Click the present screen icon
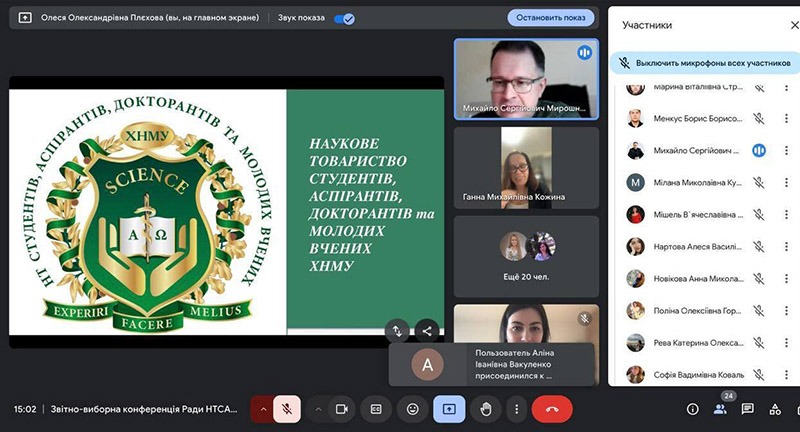 click(449, 409)
